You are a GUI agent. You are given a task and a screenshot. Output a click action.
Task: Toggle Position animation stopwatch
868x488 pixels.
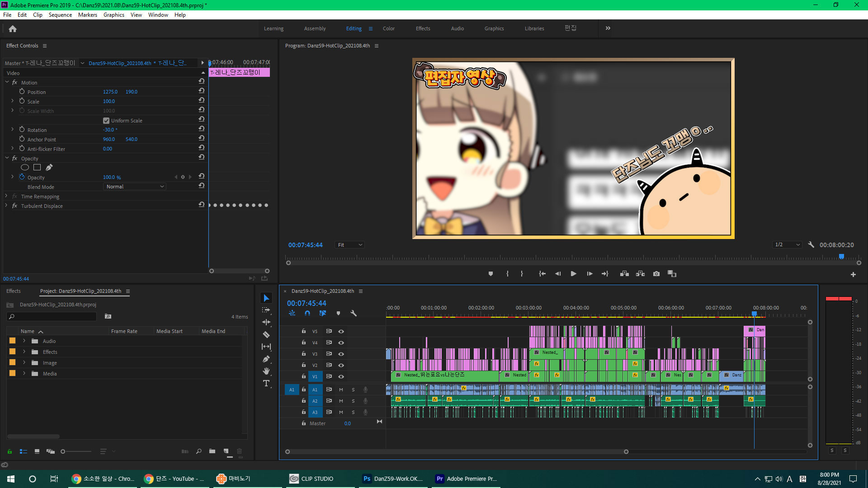(22, 91)
